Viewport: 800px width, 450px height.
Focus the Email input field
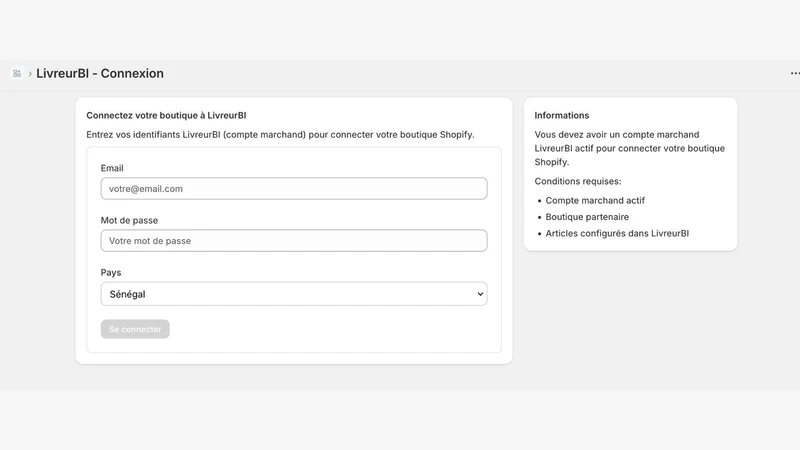point(294,189)
